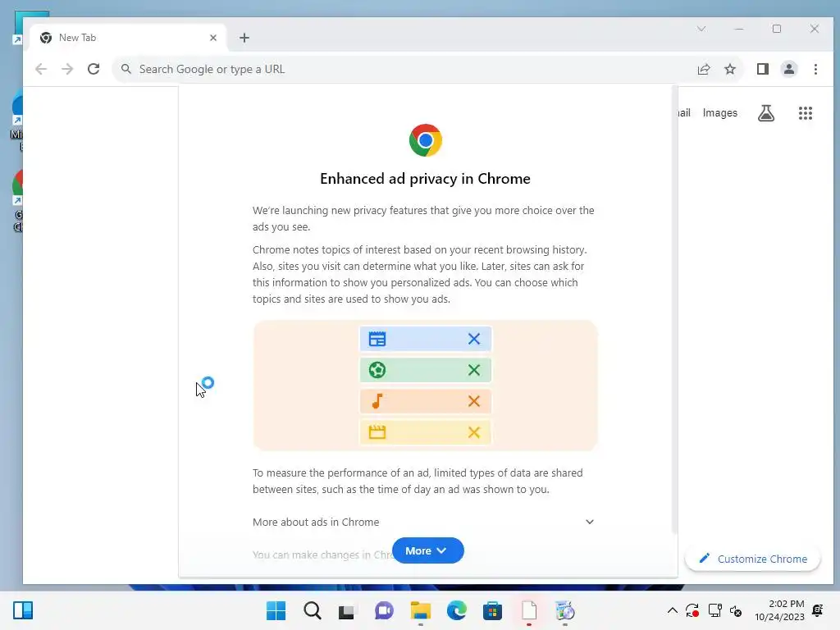This screenshot has width=840, height=630.
Task: Open the Chrome side panel icon
Action: coord(762,69)
